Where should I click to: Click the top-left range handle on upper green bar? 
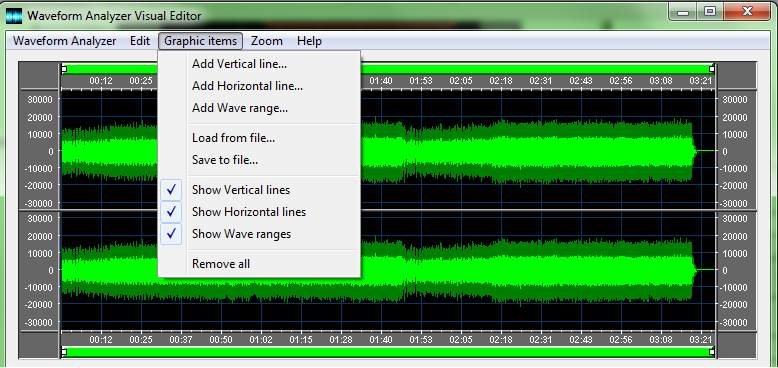(64, 69)
